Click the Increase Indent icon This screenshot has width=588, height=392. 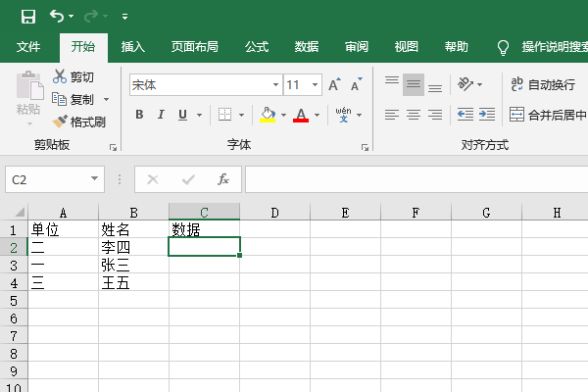coord(487,115)
